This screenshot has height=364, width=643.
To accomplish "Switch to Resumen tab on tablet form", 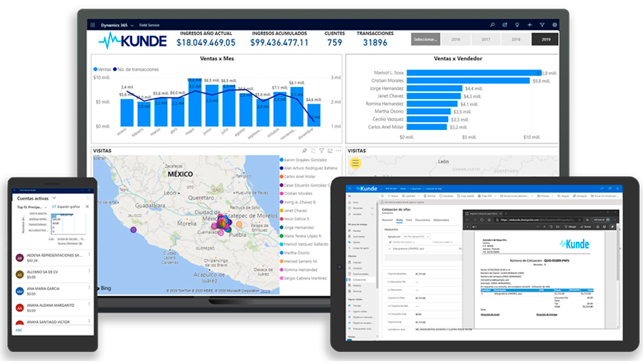I will (x=387, y=220).
